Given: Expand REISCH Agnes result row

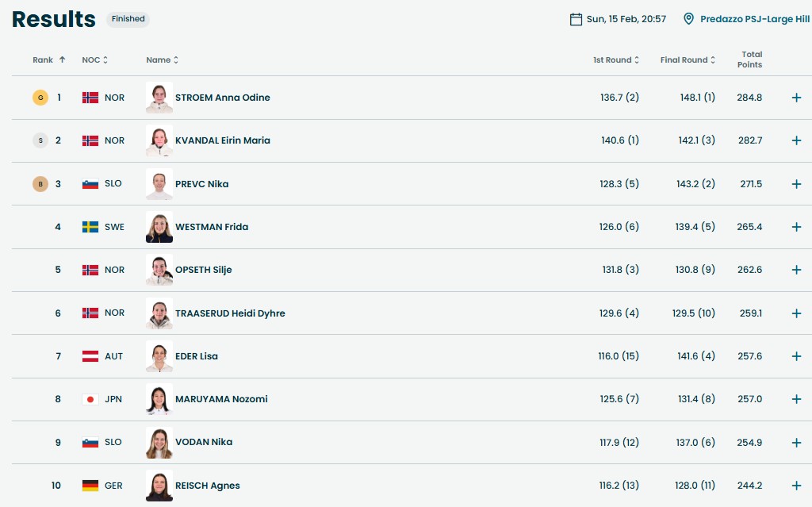Looking at the screenshot, I should [796, 486].
